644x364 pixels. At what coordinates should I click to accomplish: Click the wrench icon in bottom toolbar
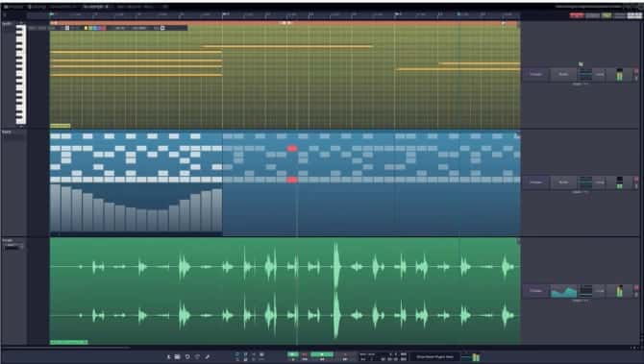[x=208, y=356]
